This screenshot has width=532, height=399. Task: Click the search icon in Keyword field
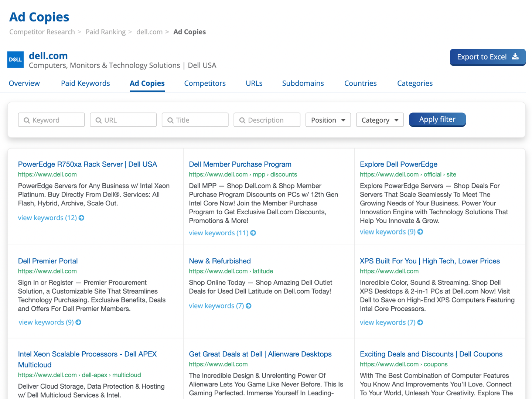[x=27, y=120]
